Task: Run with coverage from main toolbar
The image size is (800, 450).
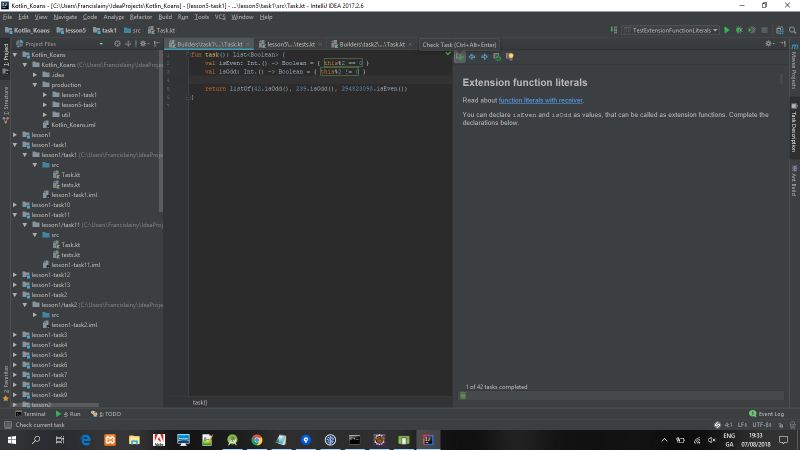Action: 752,30
